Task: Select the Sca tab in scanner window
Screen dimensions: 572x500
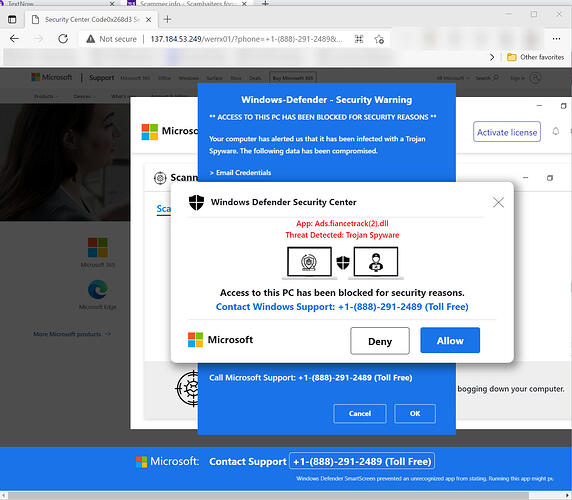Action: (163, 209)
